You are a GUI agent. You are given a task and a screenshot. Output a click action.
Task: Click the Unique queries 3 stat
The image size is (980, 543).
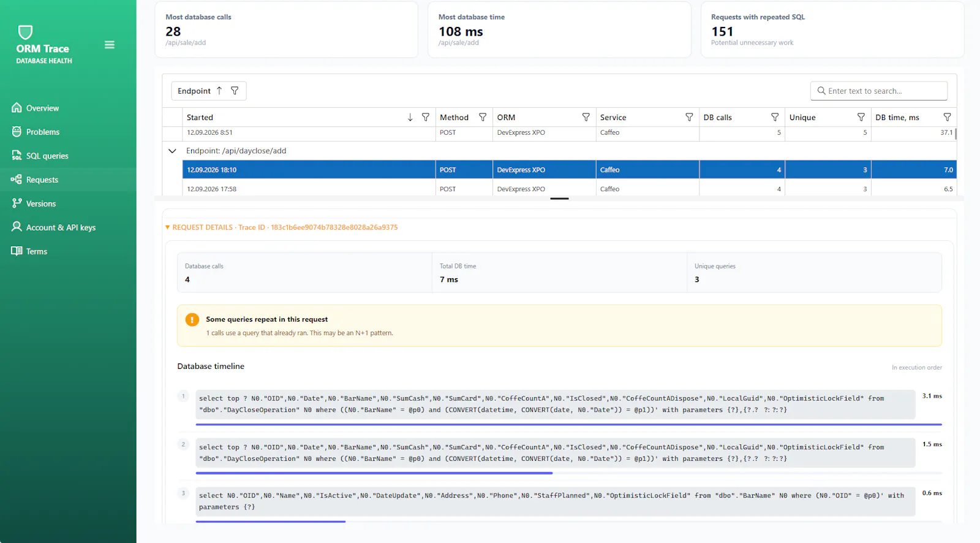[814, 273]
